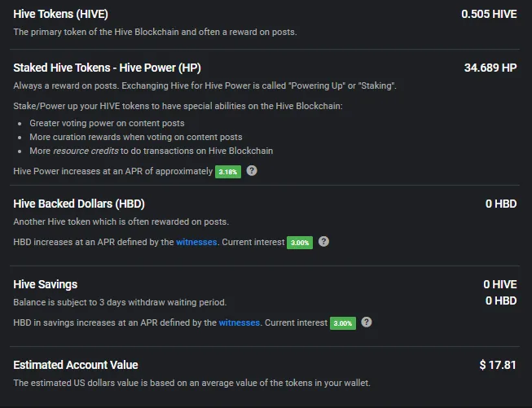Click the Hive Savings section title
Screen dimensions: 532x408
tap(46, 284)
